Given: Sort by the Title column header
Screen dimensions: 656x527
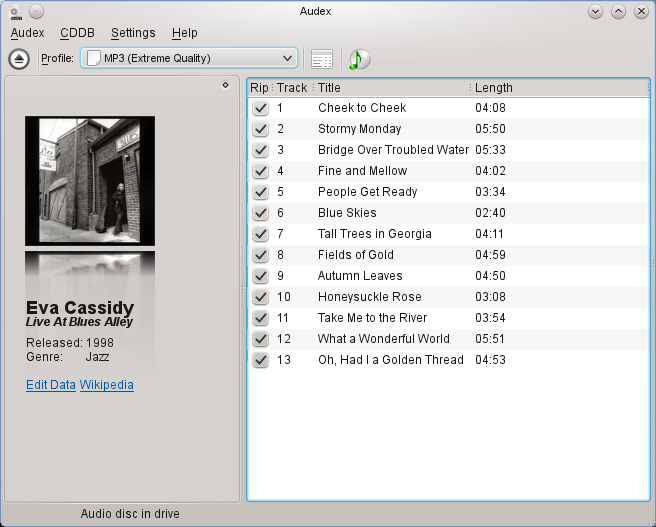Looking at the screenshot, I should (392, 88).
